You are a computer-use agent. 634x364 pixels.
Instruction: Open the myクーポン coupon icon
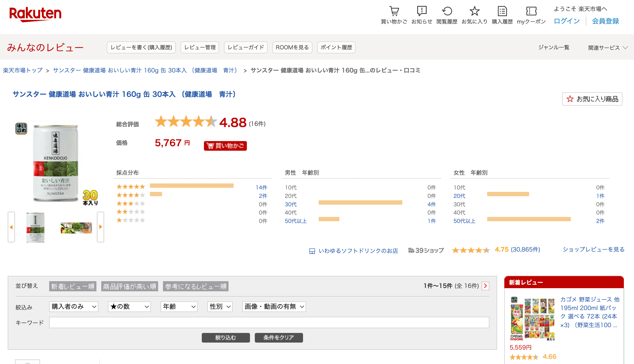pyautogui.click(x=531, y=11)
